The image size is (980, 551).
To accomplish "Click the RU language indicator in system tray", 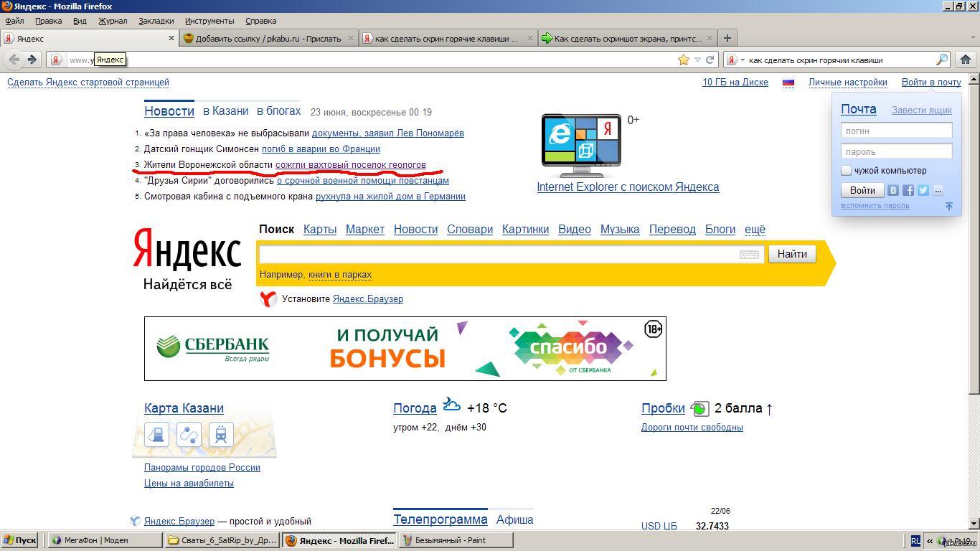I will point(915,541).
